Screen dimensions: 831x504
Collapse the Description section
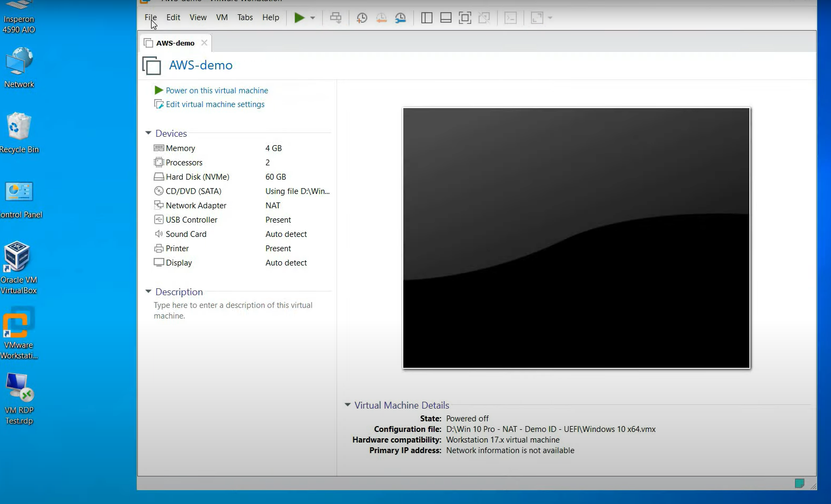pyautogui.click(x=148, y=291)
